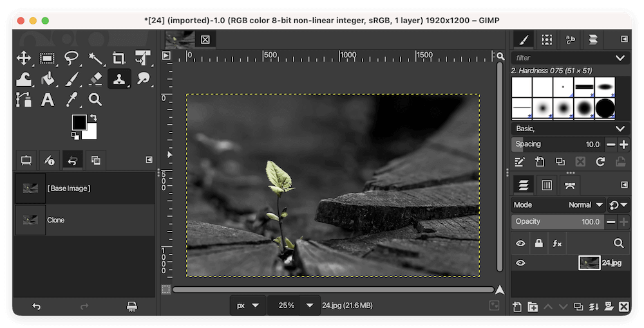Switch to the Brushes tab

[523, 40]
